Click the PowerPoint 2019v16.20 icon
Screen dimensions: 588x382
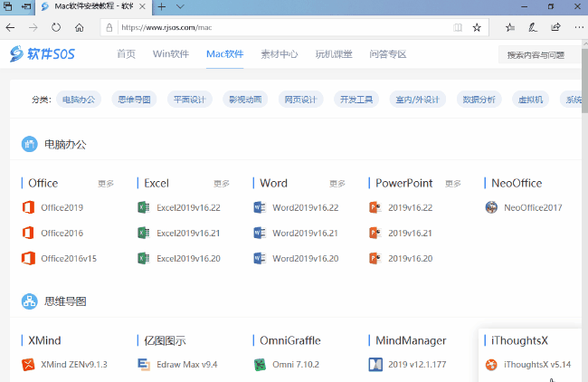(375, 258)
